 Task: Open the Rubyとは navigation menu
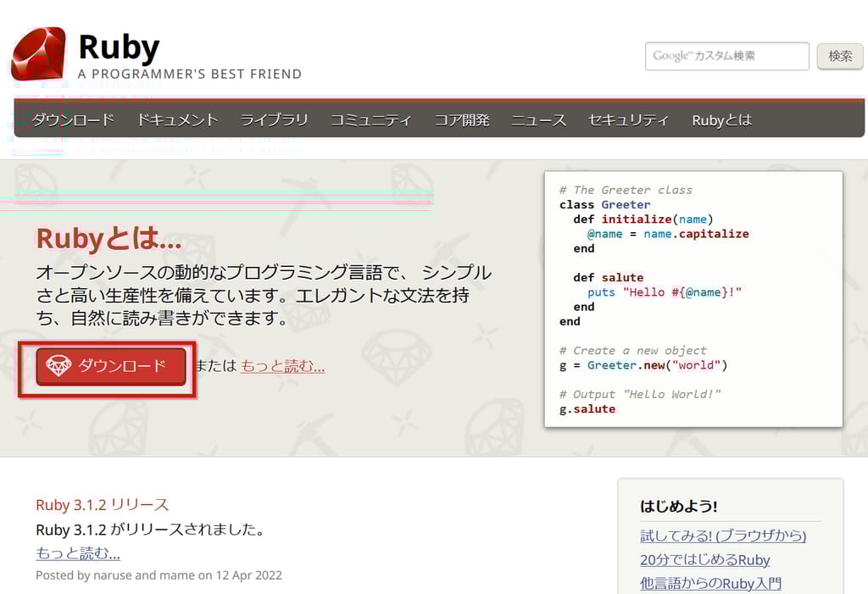point(720,120)
